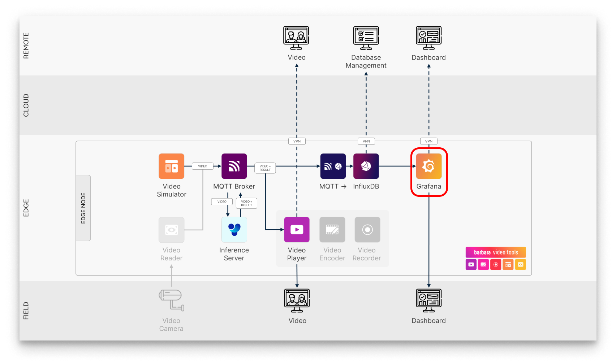The height and width of the screenshot is (364, 616).
Task: Click the record icon in barbara tools row
Action: click(495, 264)
